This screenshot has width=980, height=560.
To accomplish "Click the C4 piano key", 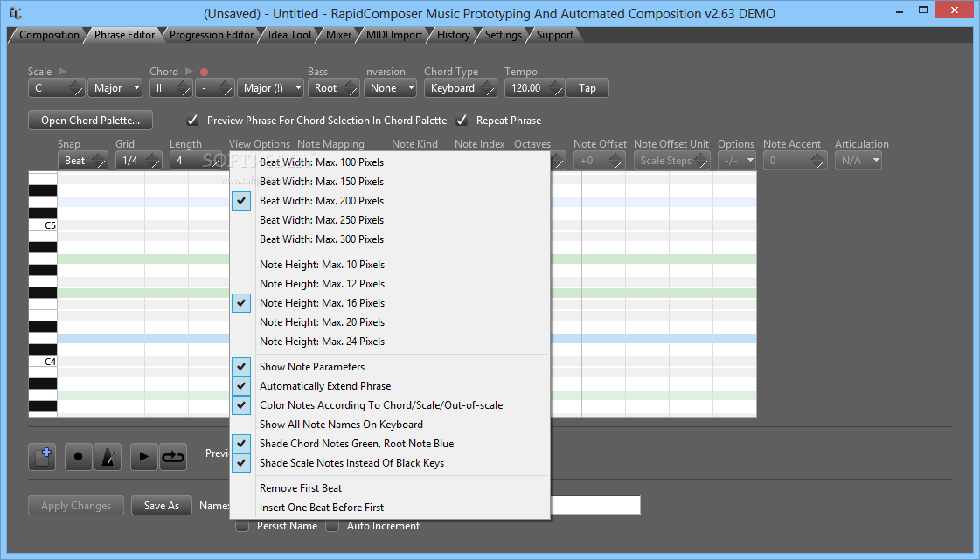I will point(43,362).
